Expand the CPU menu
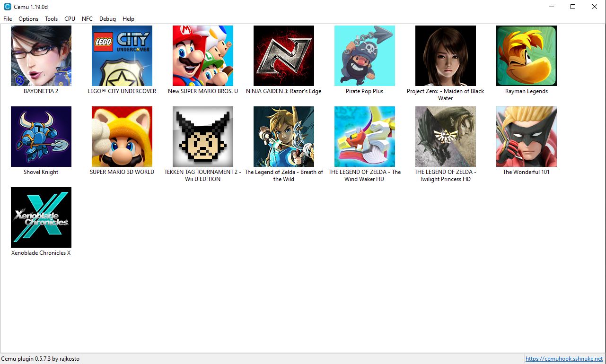 pyautogui.click(x=70, y=19)
